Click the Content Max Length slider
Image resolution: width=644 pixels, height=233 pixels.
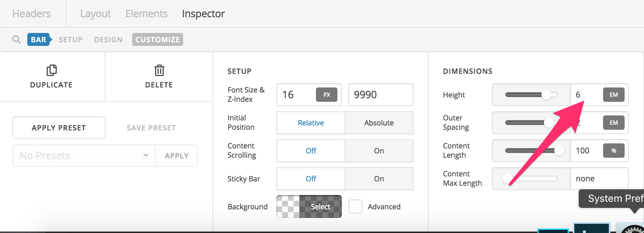(x=531, y=179)
